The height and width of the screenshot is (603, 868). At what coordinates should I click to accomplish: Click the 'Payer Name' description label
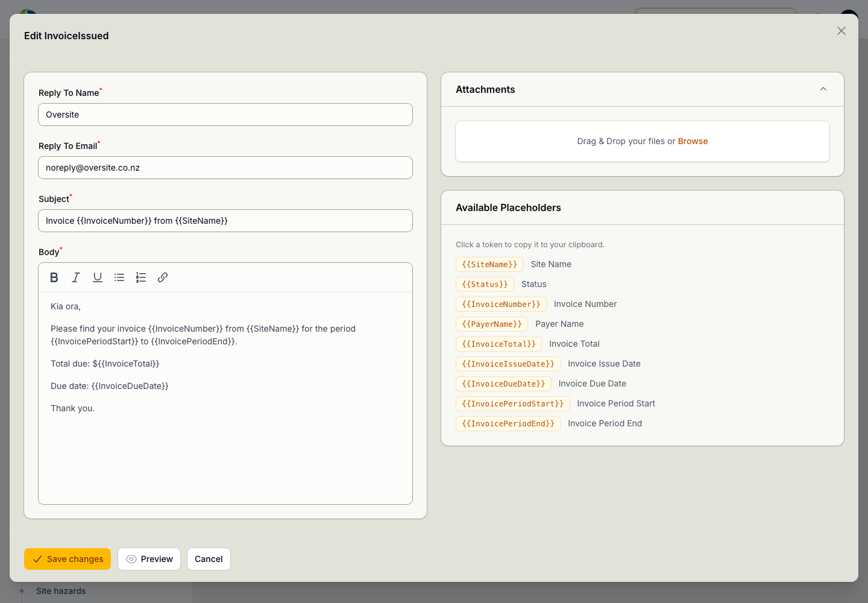[559, 324]
